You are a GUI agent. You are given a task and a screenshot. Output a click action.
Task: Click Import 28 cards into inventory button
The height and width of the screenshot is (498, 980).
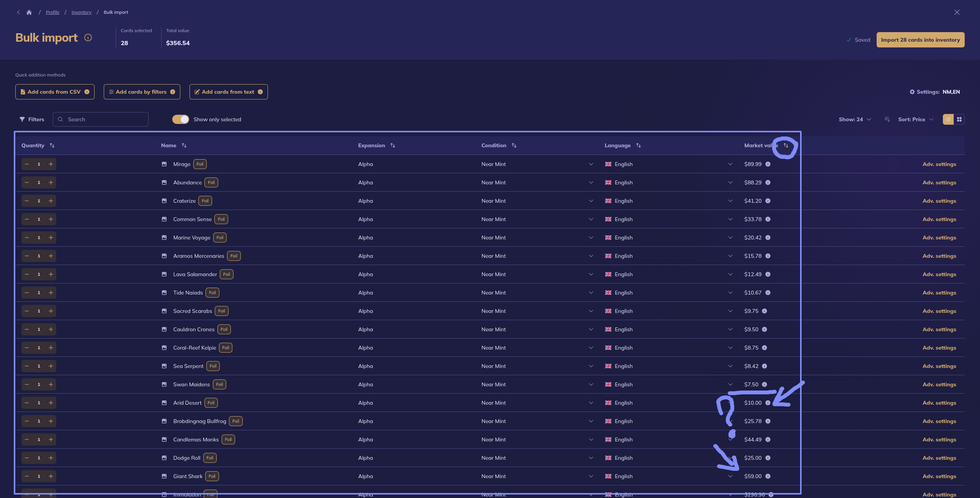[920, 40]
